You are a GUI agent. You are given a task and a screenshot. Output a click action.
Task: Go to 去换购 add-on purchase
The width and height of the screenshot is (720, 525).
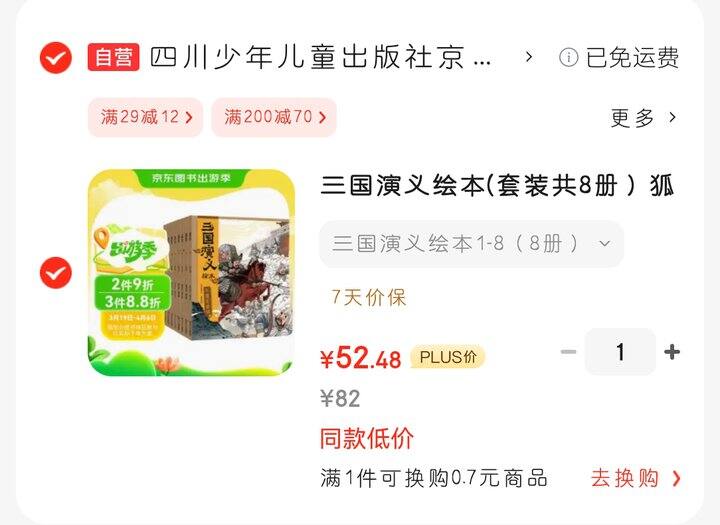pos(636,478)
